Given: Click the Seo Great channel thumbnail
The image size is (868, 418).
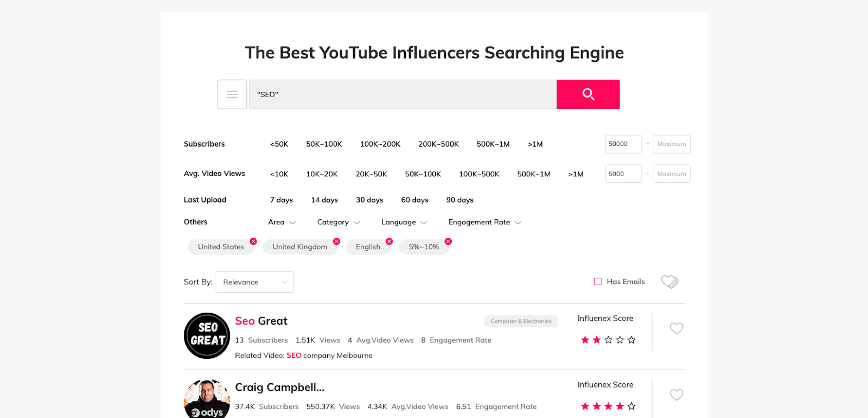Looking at the screenshot, I should coord(207,335).
